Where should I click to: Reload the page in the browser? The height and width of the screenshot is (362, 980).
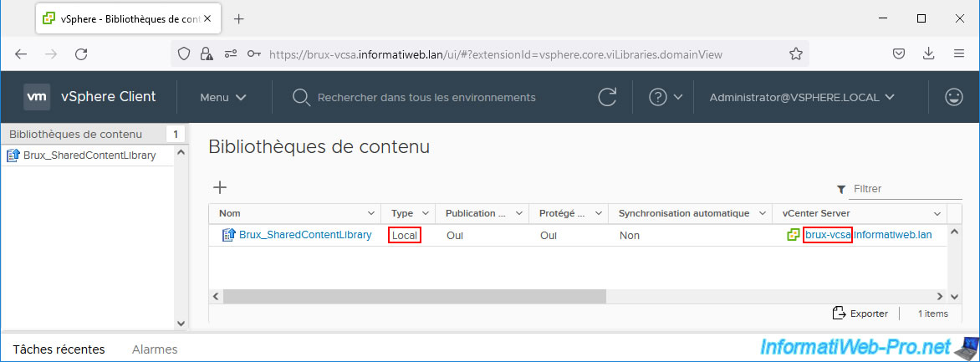point(81,54)
